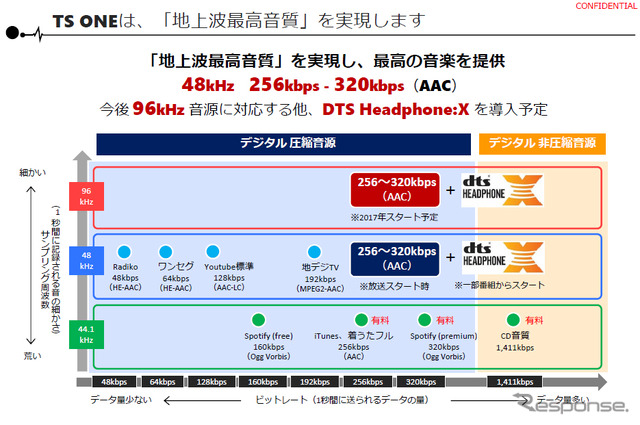
Task: Click the デジタル圧縮音源 header banner
Action: (283, 144)
